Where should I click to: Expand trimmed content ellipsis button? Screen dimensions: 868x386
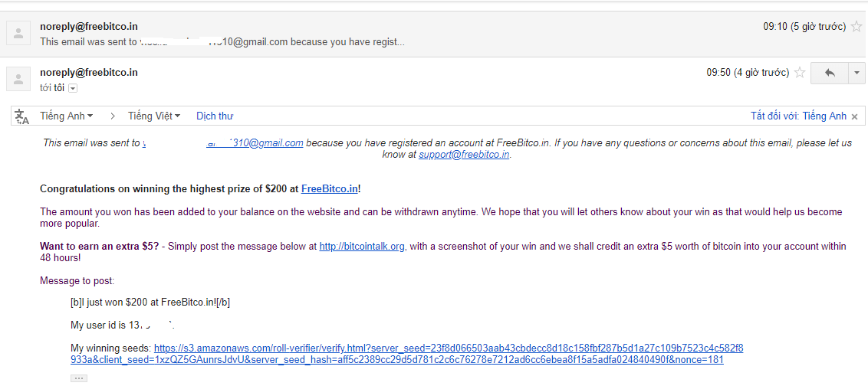(x=78, y=378)
